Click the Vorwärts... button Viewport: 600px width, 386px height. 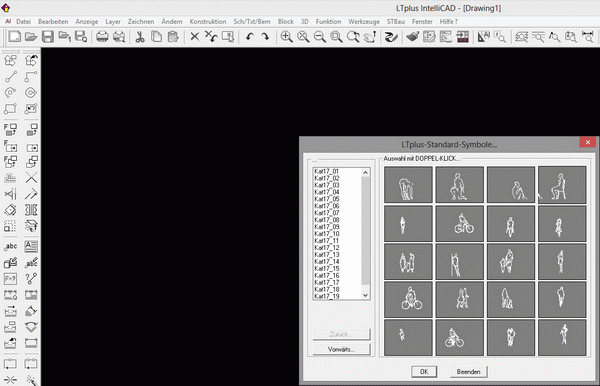[x=341, y=349]
